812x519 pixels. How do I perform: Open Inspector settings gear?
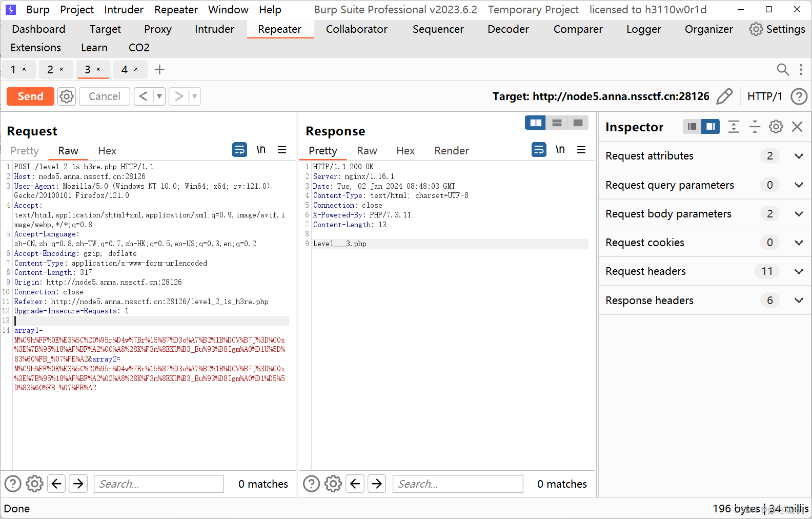[x=776, y=127]
